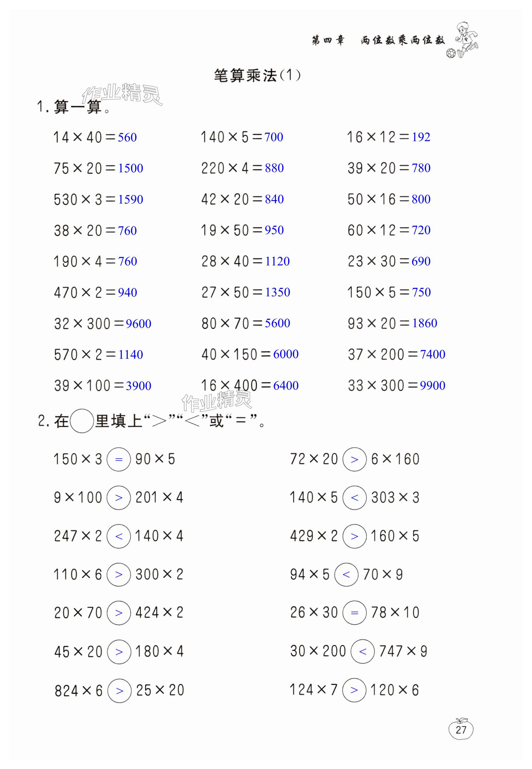Click the circle between 824×6 and 25×20

pyautogui.click(x=119, y=691)
